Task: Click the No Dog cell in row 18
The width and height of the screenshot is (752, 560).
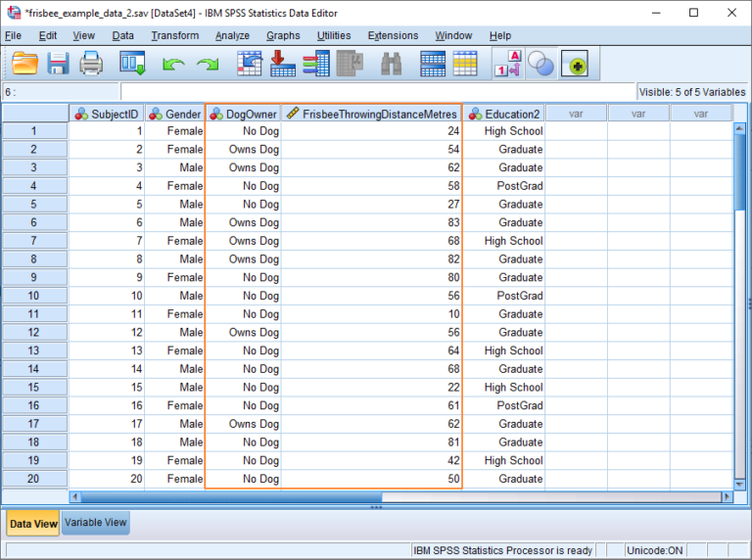Action: tap(243, 443)
